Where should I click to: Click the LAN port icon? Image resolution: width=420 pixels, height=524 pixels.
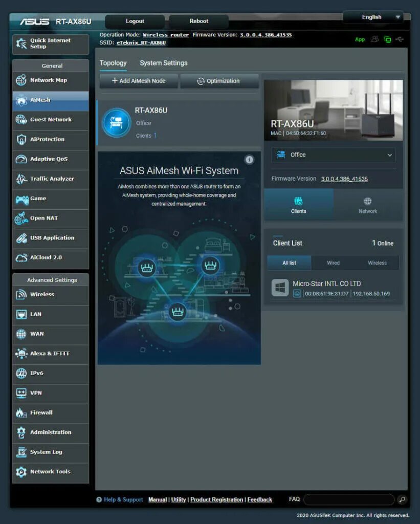pos(21,314)
